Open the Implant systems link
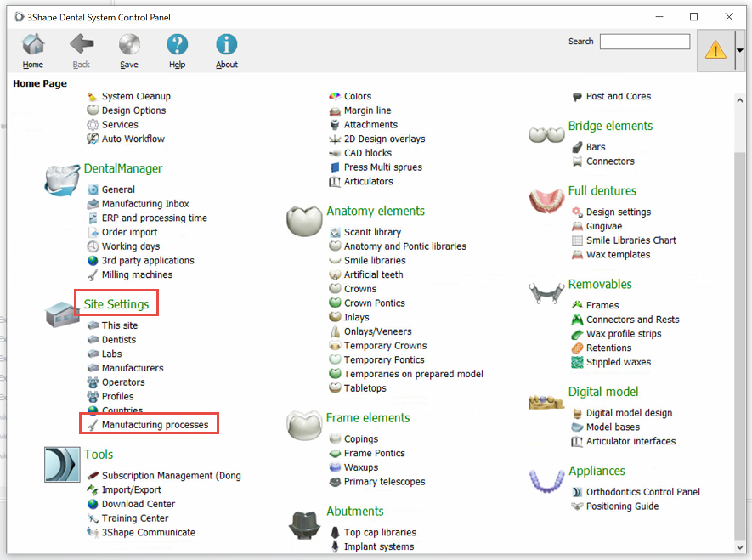Viewport: 752px width, 560px height. (379, 546)
